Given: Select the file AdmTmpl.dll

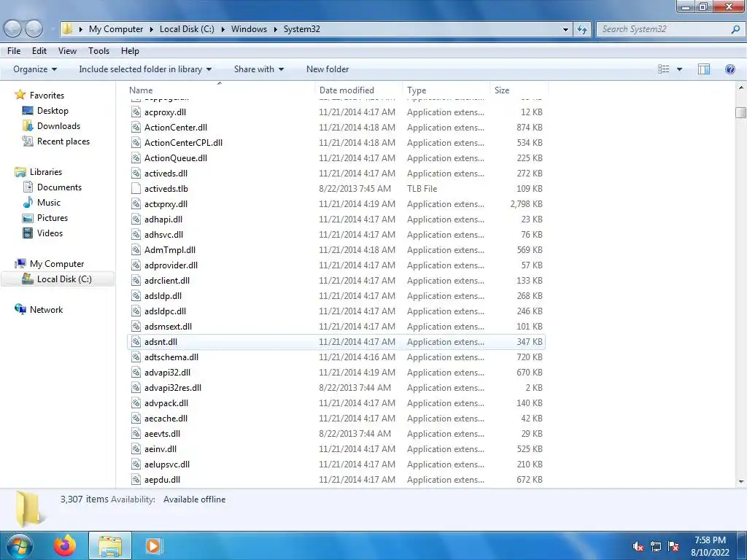Looking at the screenshot, I should [x=336, y=250].
